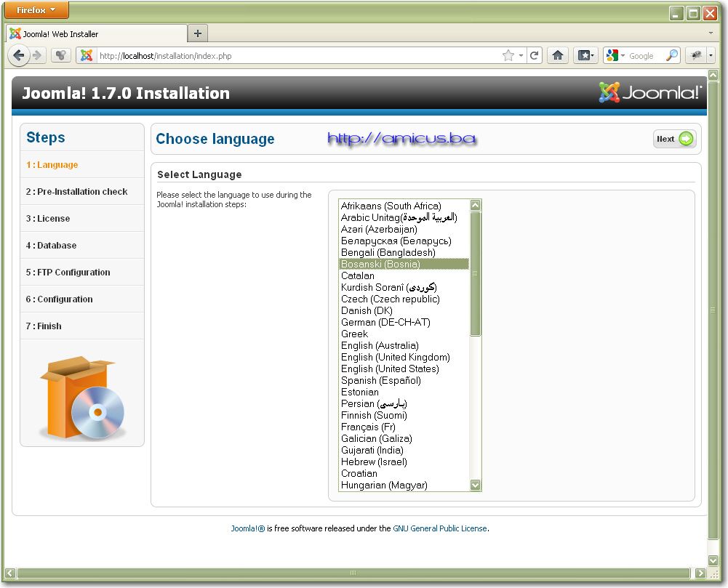Select Kurdish Soranî language
The width and height of the screenshot is (728, 588).
[404, 287]
